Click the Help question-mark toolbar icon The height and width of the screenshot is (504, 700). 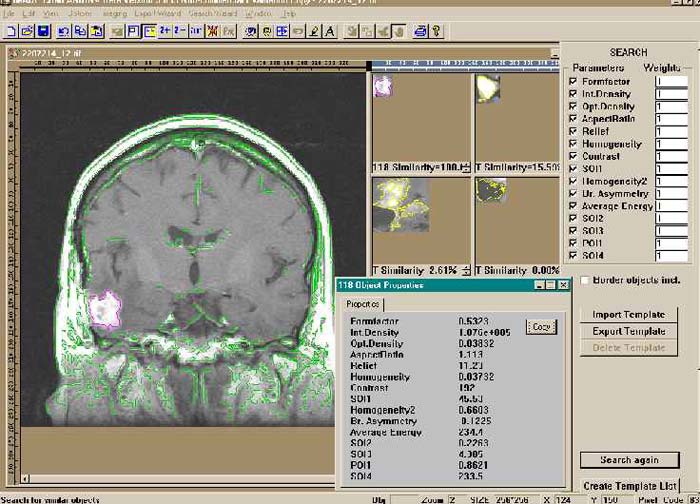coord(436,31)
